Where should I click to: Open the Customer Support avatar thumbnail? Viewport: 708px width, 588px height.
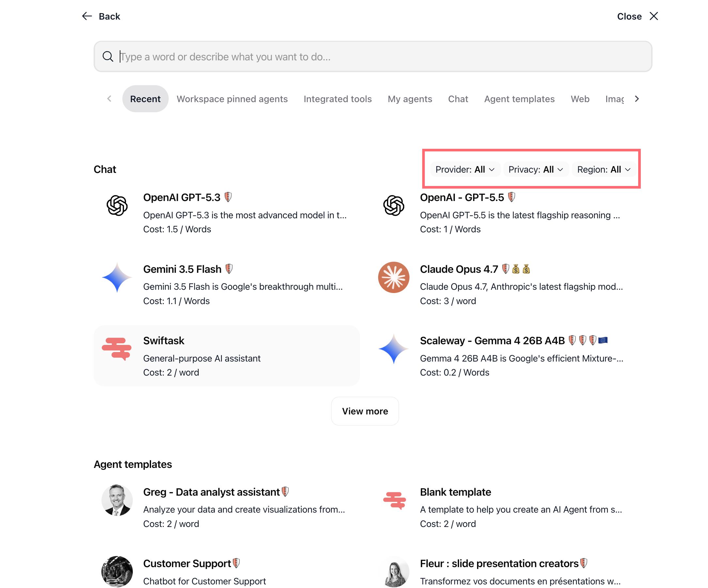coord(117,571)
